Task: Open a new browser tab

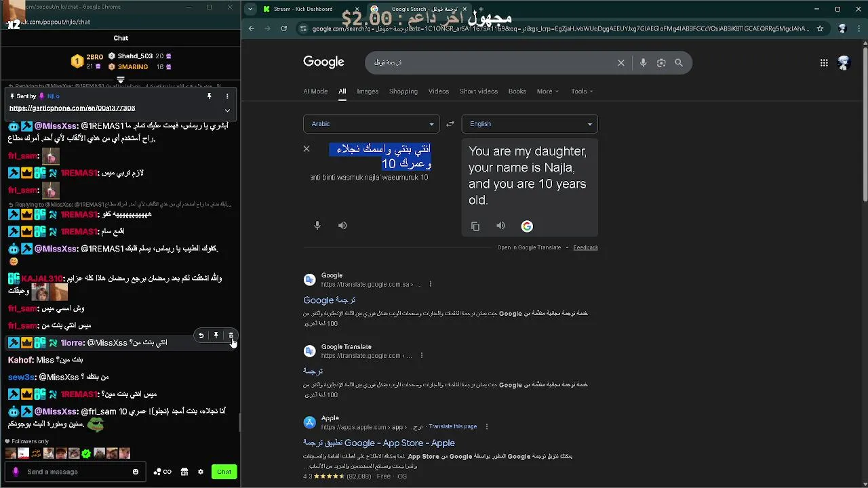Action: tap(481, 9)
